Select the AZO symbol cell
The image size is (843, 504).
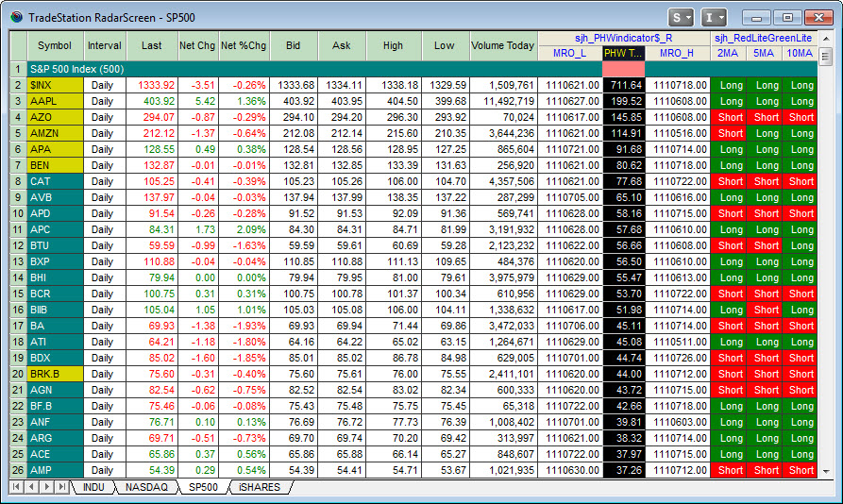55,117
